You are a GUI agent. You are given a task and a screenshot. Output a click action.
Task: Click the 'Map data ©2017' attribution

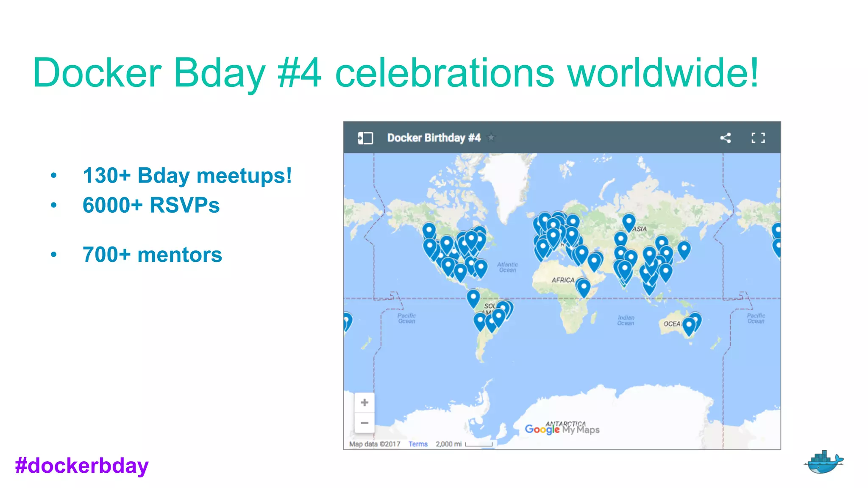[375, 444]
